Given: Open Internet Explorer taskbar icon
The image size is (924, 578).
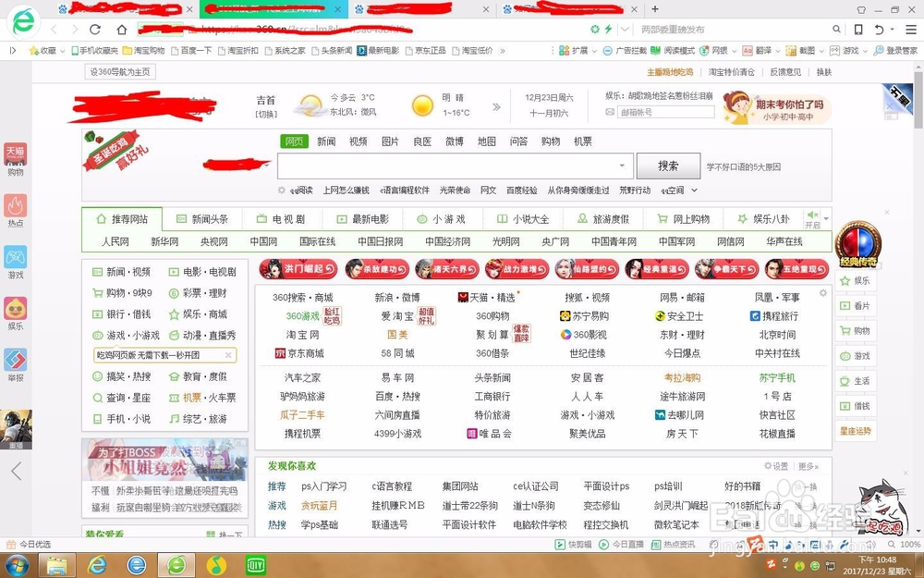Looking at the screenshot, I should pyautogui.click(x=97, y=566).
